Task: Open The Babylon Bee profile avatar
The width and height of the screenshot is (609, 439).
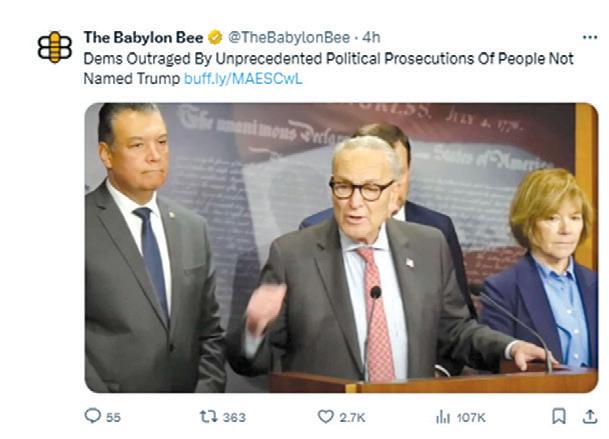Action: 54,47
